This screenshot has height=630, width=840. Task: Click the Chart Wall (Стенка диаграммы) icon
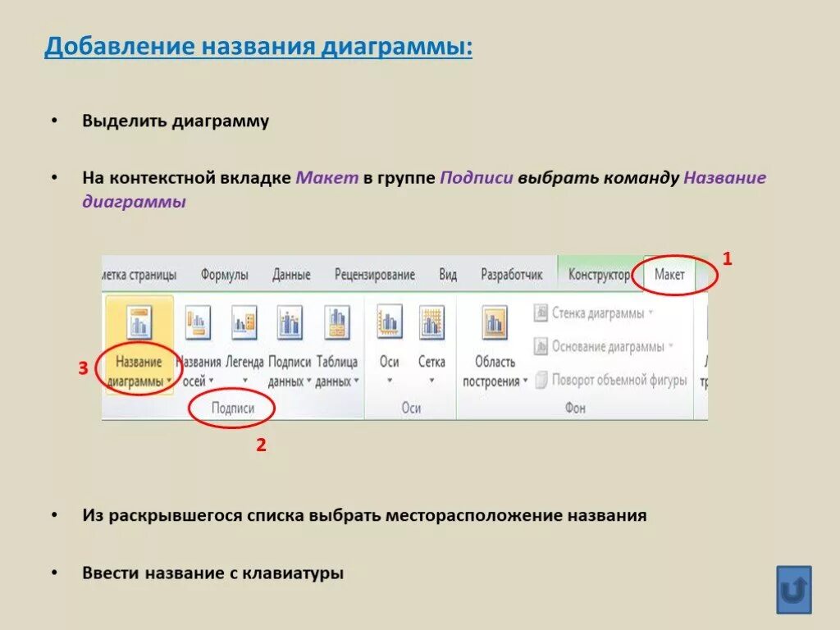[x=541, y=313]
